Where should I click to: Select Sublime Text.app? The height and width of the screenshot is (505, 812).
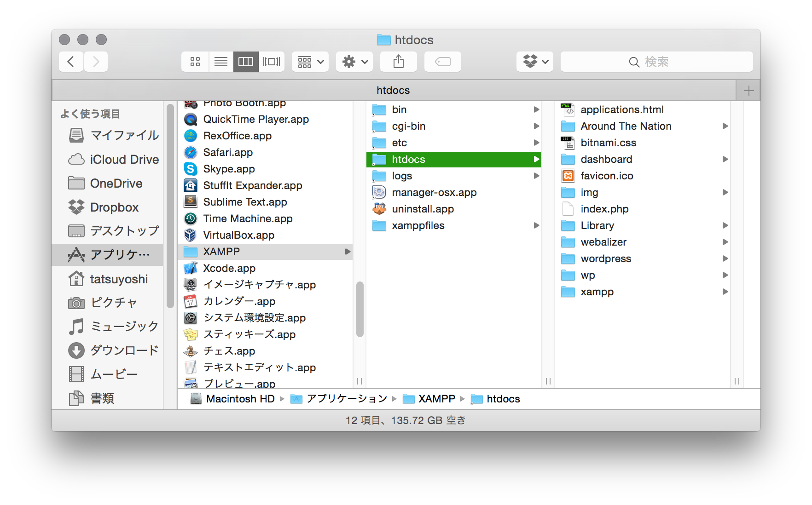tap(265, 202)
